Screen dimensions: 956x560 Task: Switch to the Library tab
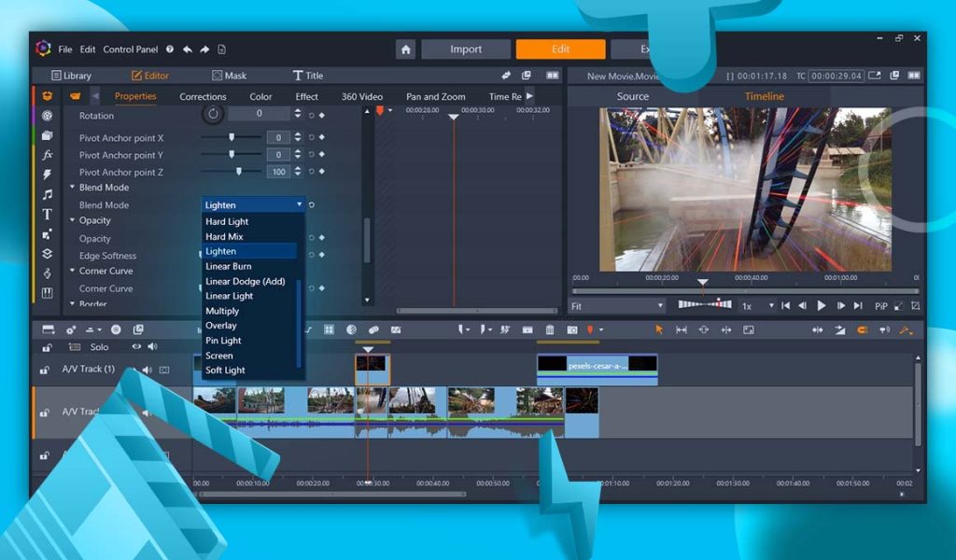[x=71, y=76]
